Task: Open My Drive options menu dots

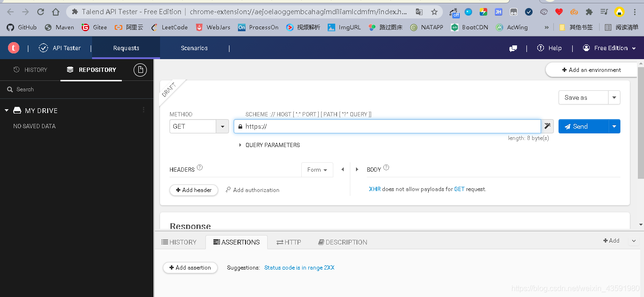Action: click(144, 110)
